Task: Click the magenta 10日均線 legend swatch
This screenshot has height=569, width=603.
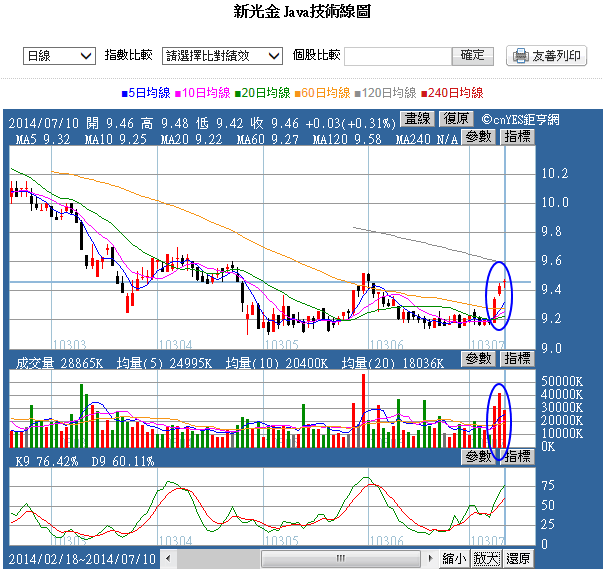Action: (178, 93)
